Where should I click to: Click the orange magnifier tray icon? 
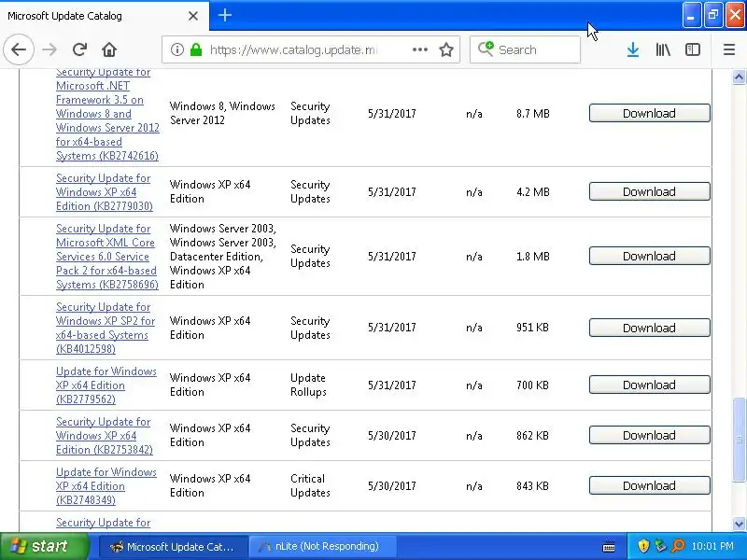click(x=678, y=546)
